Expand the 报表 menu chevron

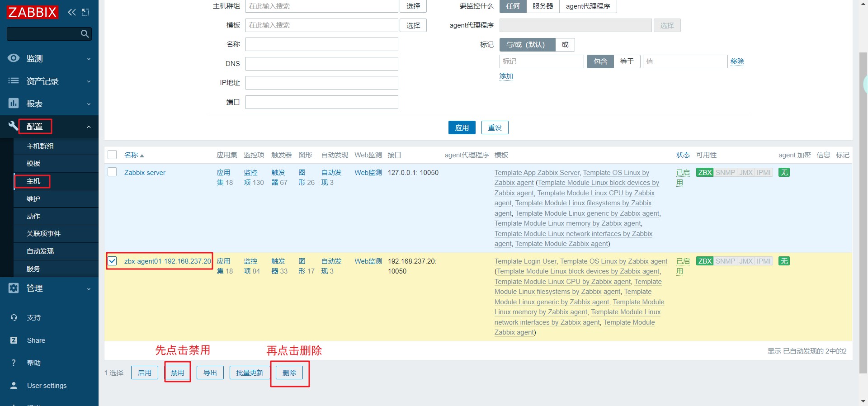click(89, 104)
